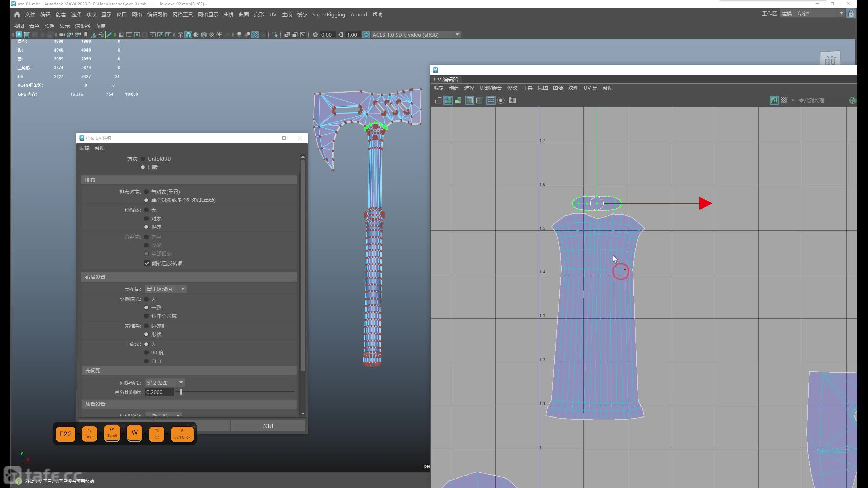
Task: Select 每对象(重叠) layout objects option
Action: click(146, 191)
